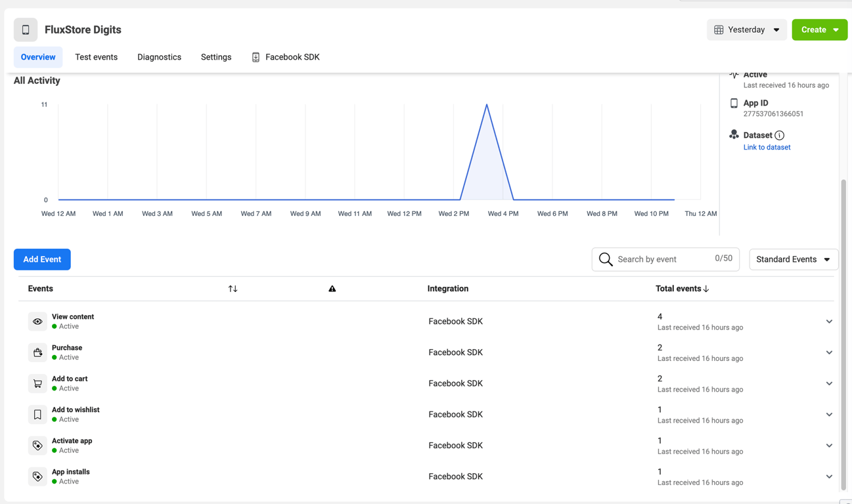Click the Purchase event name
852x504 pixels.
pos(67,348)
